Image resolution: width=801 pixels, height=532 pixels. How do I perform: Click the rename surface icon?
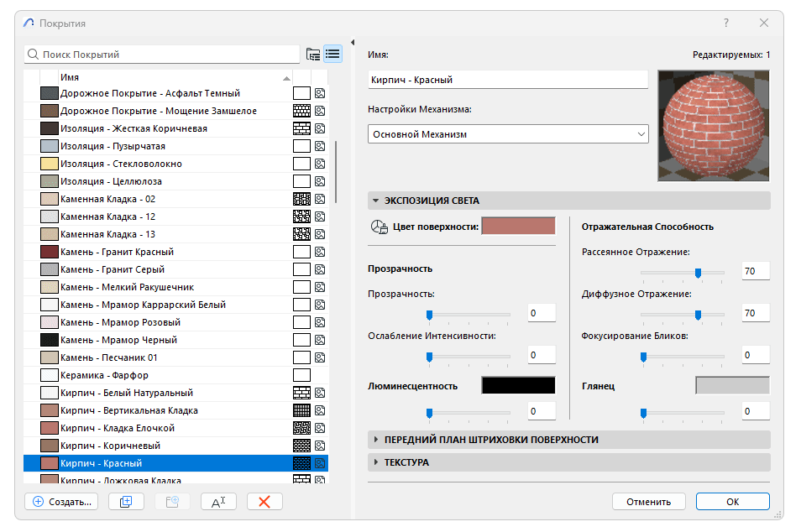[218, 501]
